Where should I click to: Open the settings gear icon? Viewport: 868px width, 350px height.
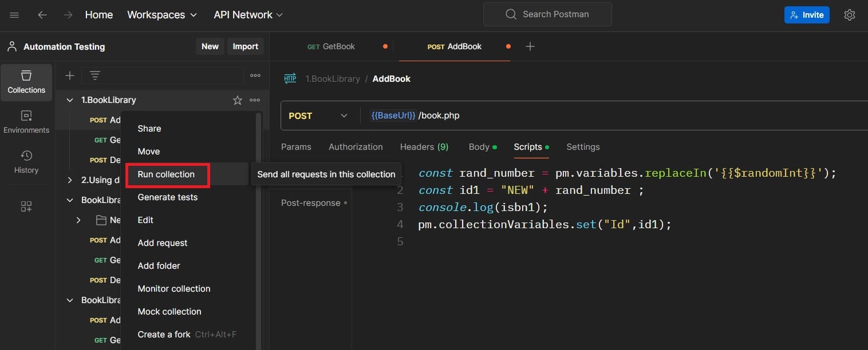coord(850,15)
